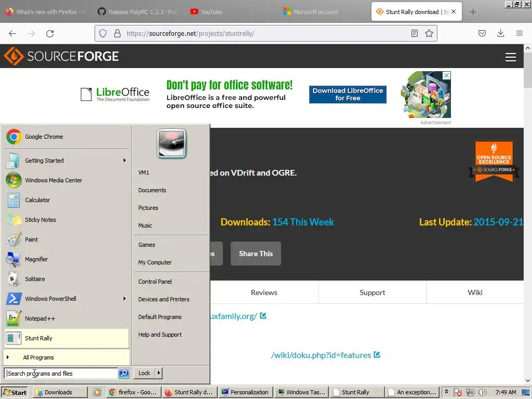Click the Firefox address bar
Image resolution: width=532 pixels, height=399 pixels.
click(x=266, y=33)
